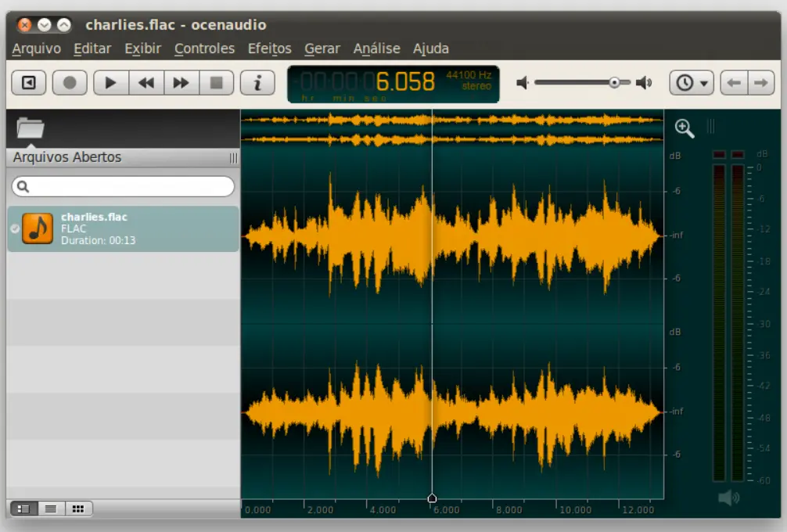Rewind the playback
The width and height of the screenshot is (787, 532).
click(146, 83)
